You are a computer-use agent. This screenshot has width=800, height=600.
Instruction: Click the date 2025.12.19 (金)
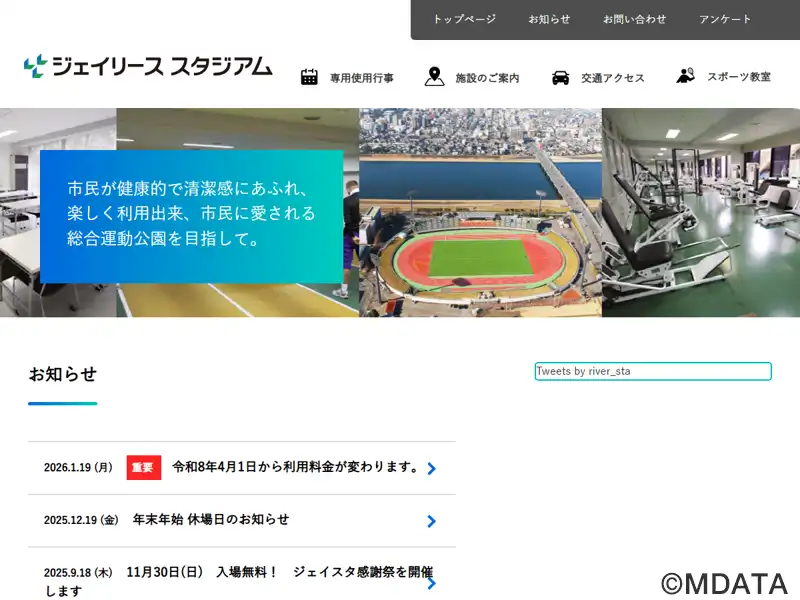pyautogui.click(x=81, y=520)
